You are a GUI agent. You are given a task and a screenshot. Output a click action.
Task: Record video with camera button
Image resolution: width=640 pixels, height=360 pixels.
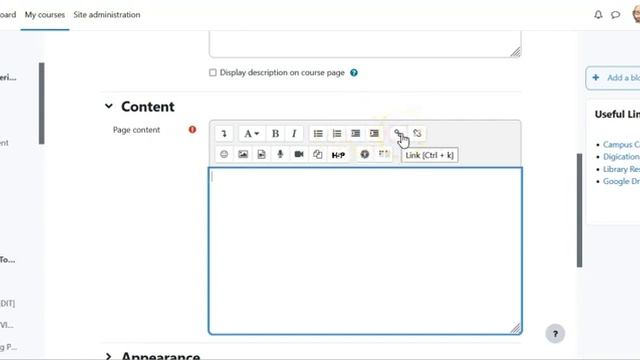pos(299,154)
